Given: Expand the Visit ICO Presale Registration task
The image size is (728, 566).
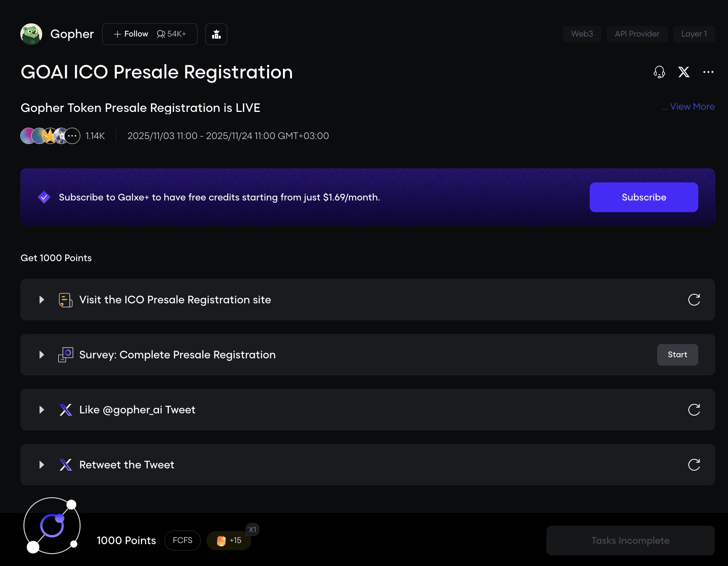Looking at the screenshot, I should point(42,300).
